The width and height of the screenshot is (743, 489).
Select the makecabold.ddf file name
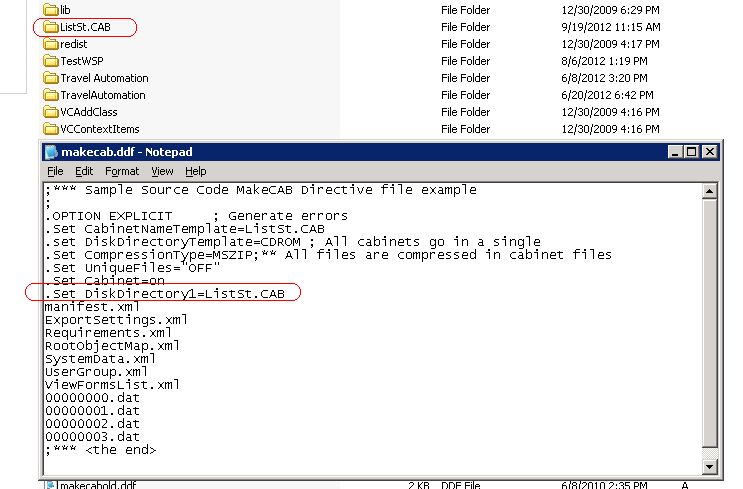tap(97, 485)
